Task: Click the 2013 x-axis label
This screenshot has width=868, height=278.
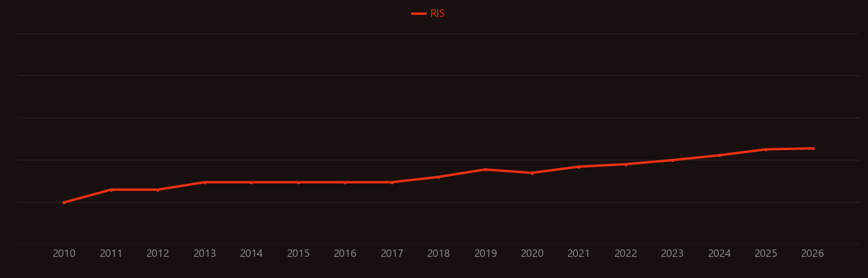Action: pyautogui.click(x=205, y=254)
